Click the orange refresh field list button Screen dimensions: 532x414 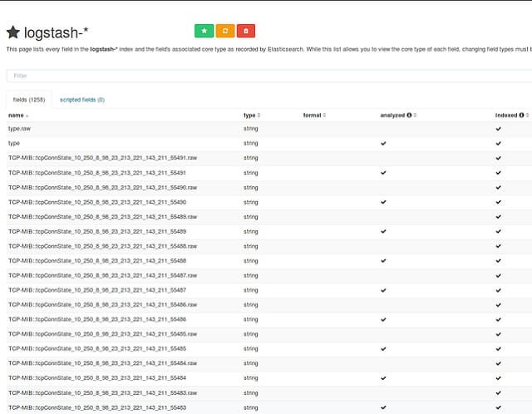[225, 31]
